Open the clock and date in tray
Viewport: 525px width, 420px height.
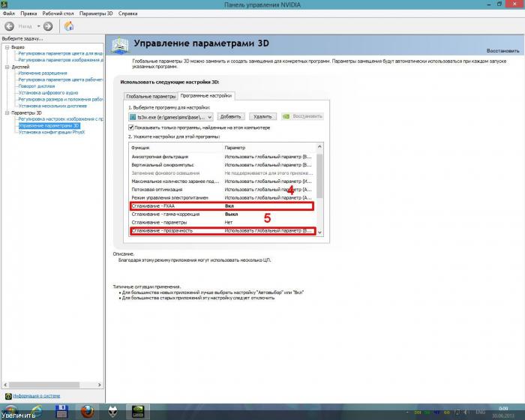pos(503,412)
